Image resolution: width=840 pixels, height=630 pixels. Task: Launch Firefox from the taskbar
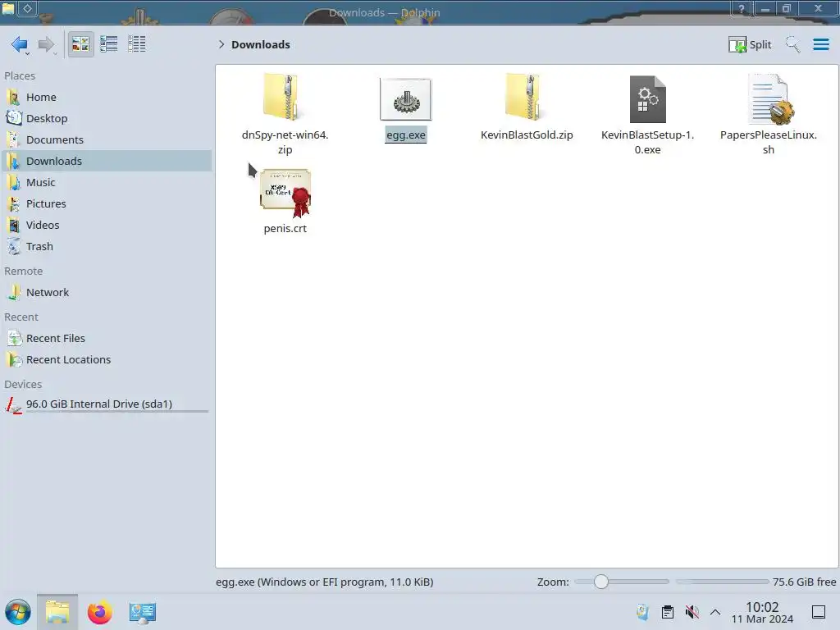(99, 612)
